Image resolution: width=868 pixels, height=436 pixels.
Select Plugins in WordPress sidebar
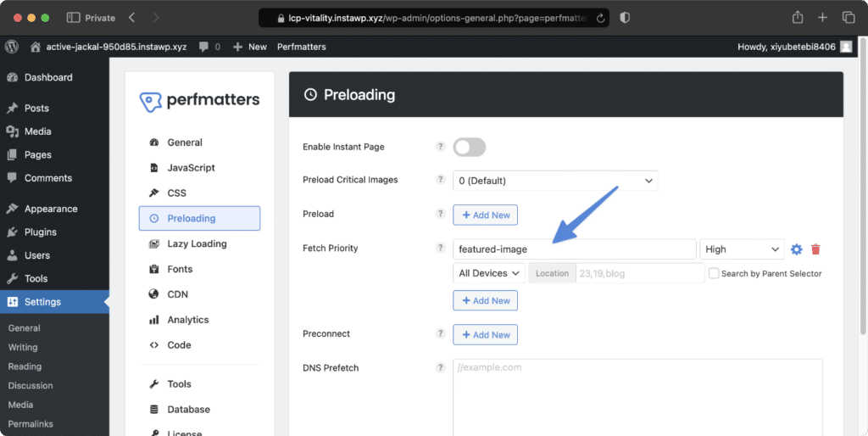40,232
